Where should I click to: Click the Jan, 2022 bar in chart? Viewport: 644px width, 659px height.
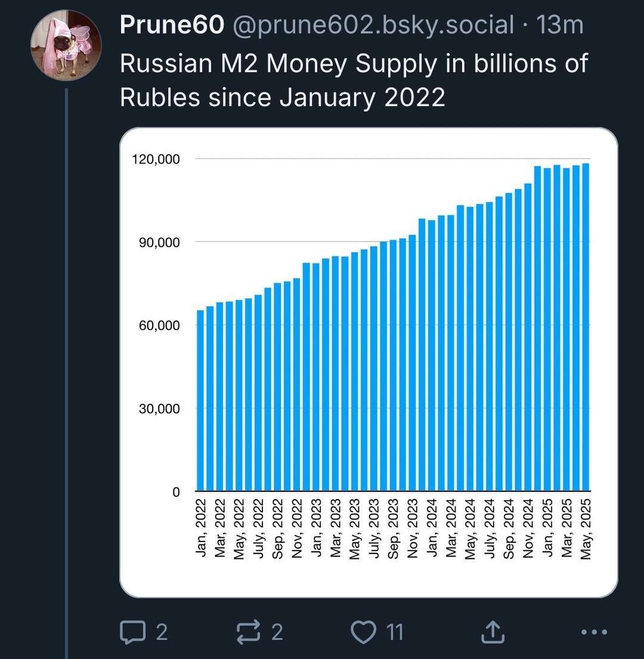tap(200, 401)
